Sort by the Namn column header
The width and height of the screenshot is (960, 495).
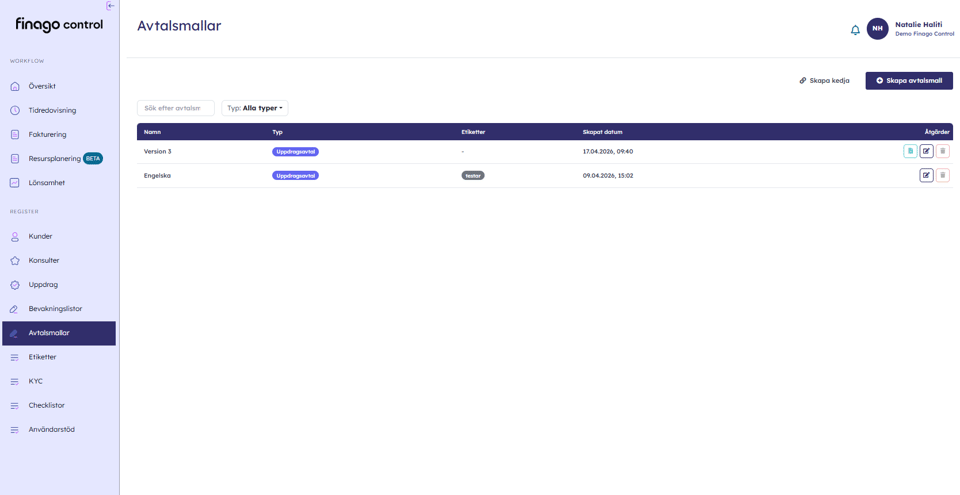(152, 132)
